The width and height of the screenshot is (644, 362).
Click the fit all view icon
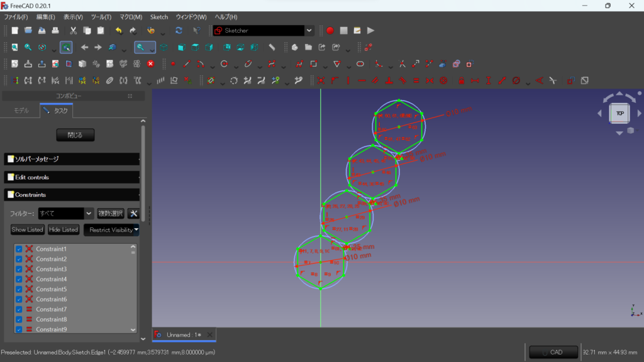point(14,47)
